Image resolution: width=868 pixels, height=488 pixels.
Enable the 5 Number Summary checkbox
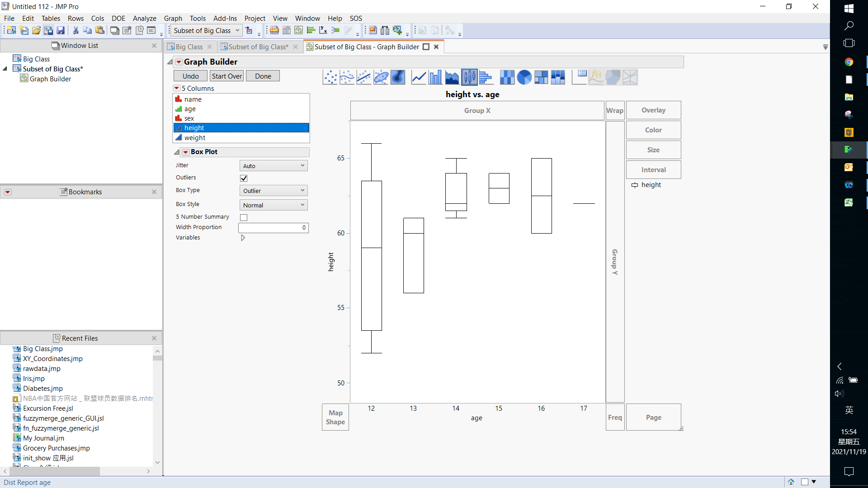(x=244, y=217)
